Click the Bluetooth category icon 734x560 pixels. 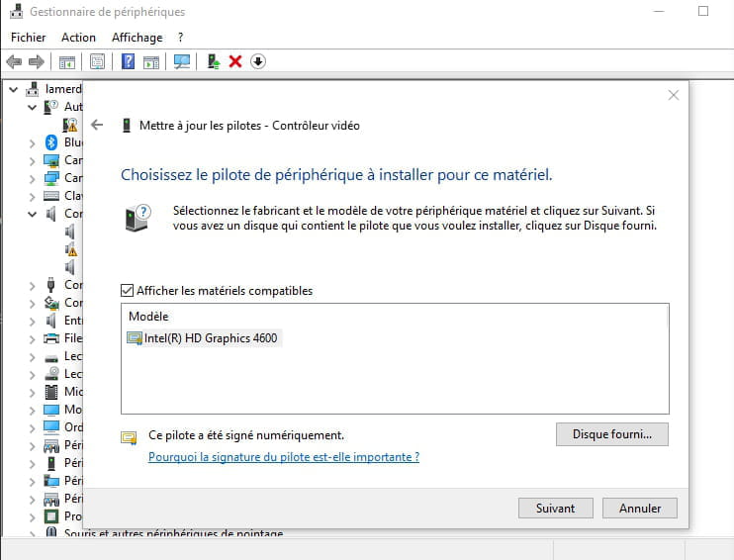point(51,142)
